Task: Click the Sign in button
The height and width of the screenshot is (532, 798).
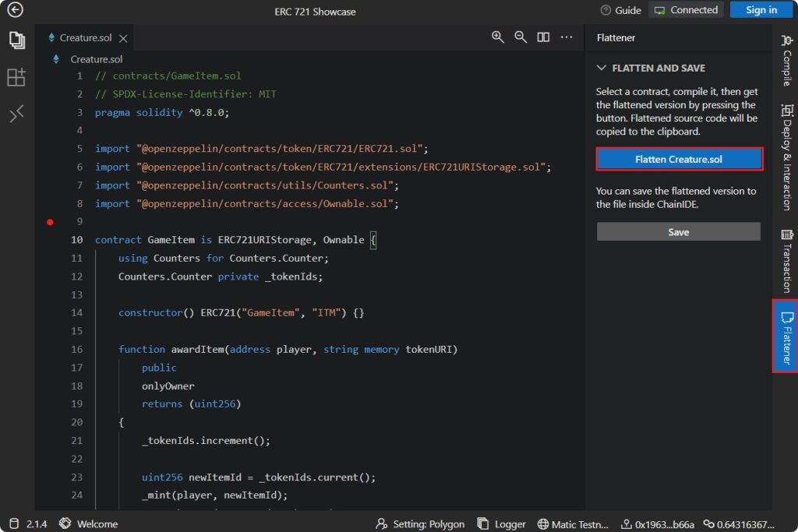Action: pyautogui.click(x=761, y=10)
